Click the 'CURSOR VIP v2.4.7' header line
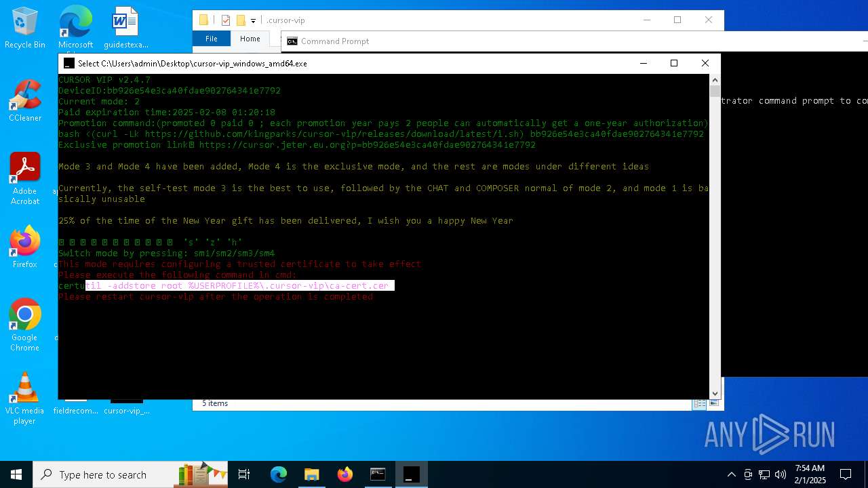Viewport: 868px width, 488px height. coord(104,80)
